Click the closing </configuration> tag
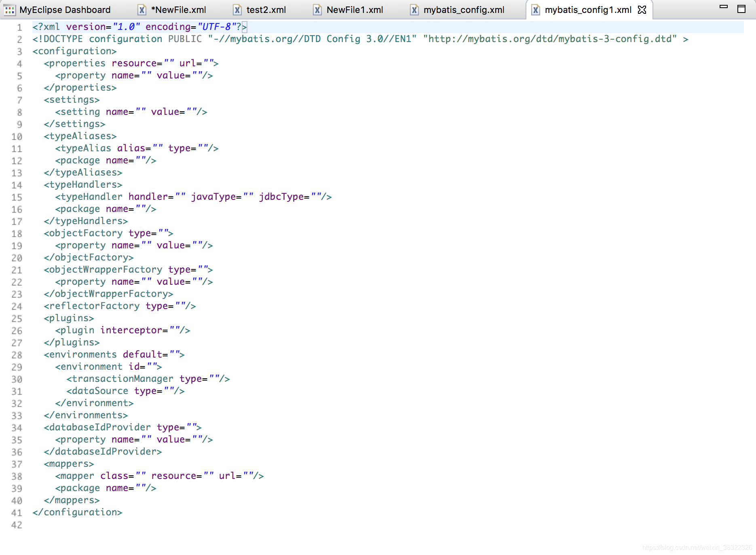The width and height of the screenshot is (756, 555). (x=77, y=513)
